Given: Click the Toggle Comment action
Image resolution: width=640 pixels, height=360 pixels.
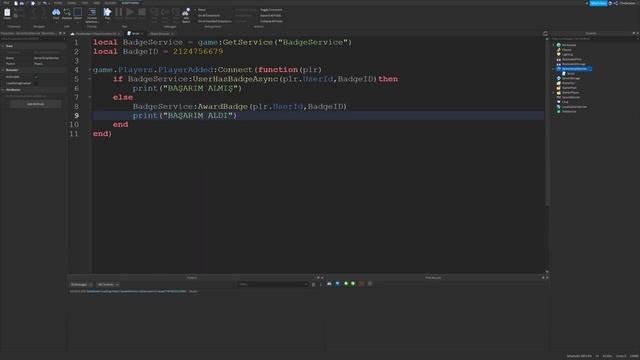Looking at the screenshot, I should click(x=271, y=10).
